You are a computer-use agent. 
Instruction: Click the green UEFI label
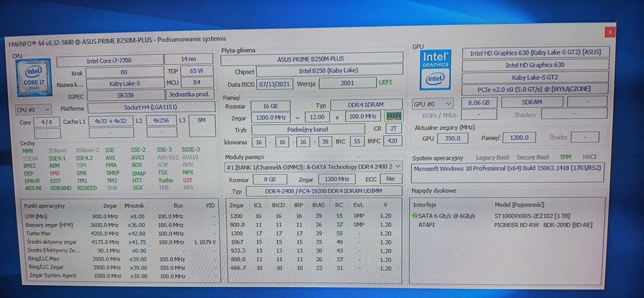pos(385,83)
